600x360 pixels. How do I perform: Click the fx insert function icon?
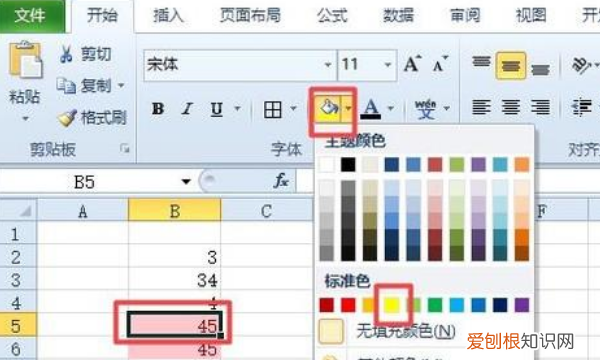281,181
